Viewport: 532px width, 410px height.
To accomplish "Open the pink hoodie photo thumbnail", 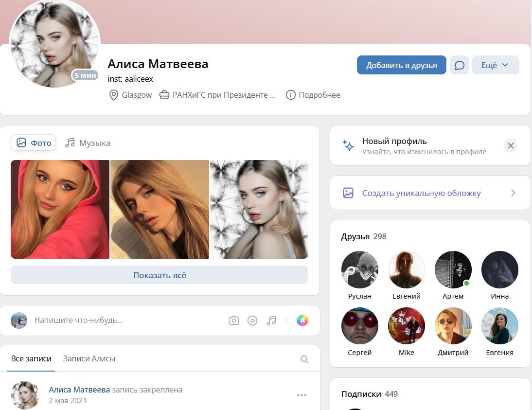I will tap(60, 210).
